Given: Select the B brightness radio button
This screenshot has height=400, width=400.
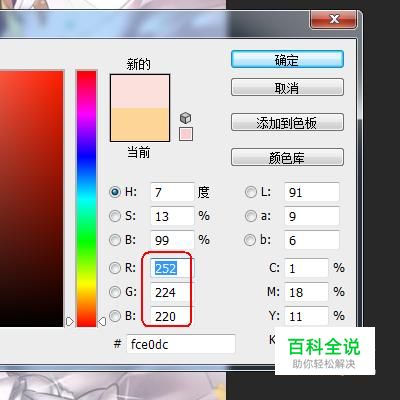Looking at the screenshot, I should coord(115,240).
